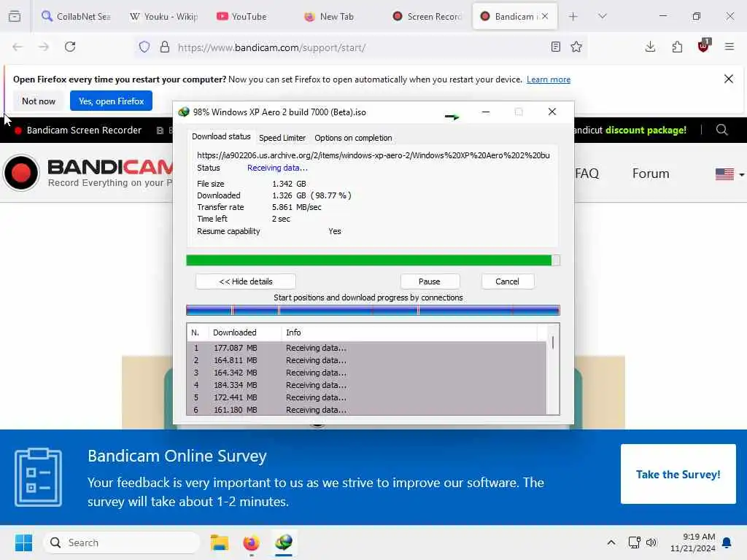
Task: Open the Learn more link
Action: [549, 79]
